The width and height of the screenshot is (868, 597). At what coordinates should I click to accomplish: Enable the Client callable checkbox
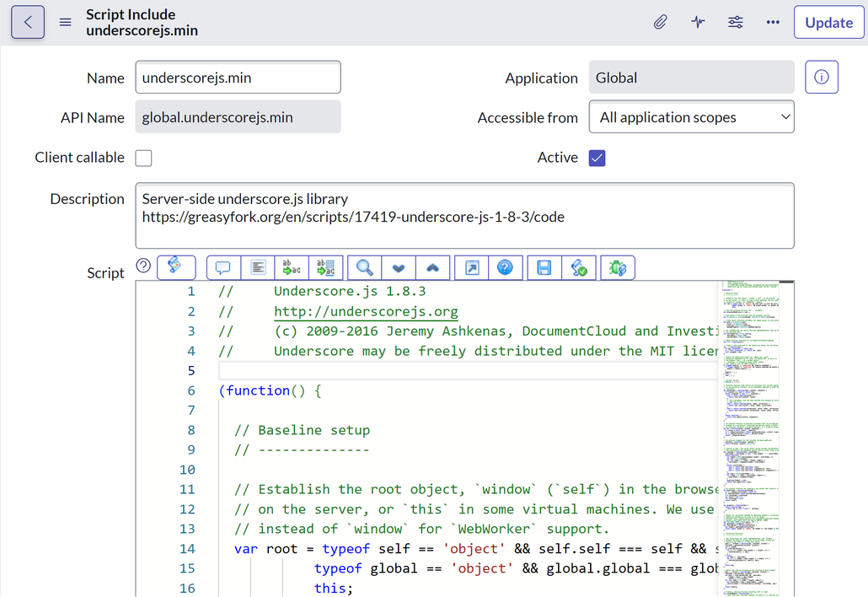(x=144, y=158)
